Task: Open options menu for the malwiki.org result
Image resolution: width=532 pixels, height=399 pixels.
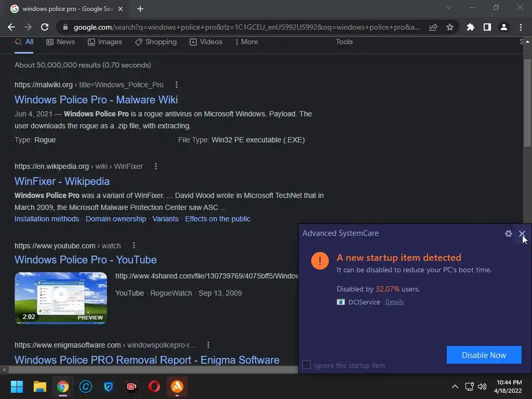Action: point(177,85)
